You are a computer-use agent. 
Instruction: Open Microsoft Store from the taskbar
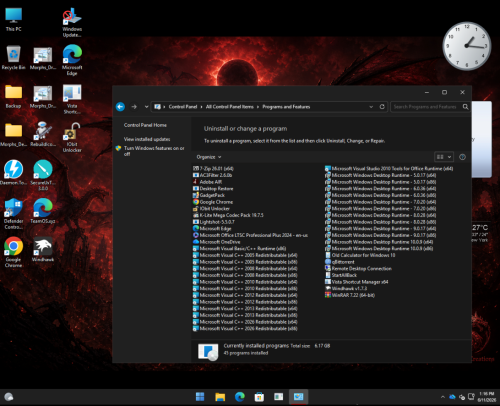tap(259, 397)
